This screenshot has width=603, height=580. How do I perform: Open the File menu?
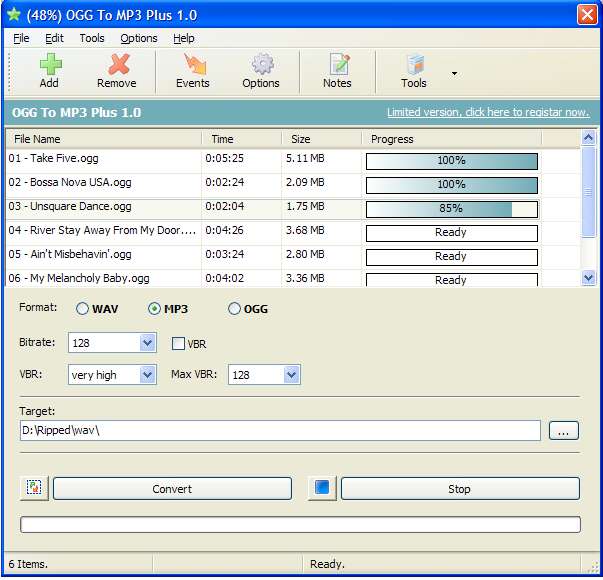point(21,38)
